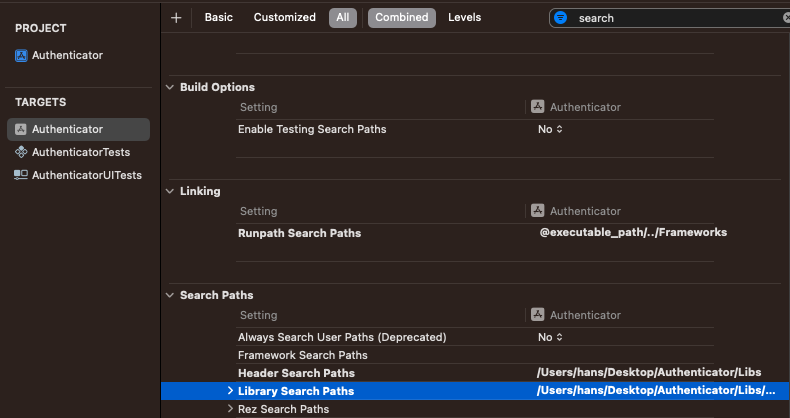Switch to Levels view
The width and height of the screenshot is (790, 418).
point(464,18)
